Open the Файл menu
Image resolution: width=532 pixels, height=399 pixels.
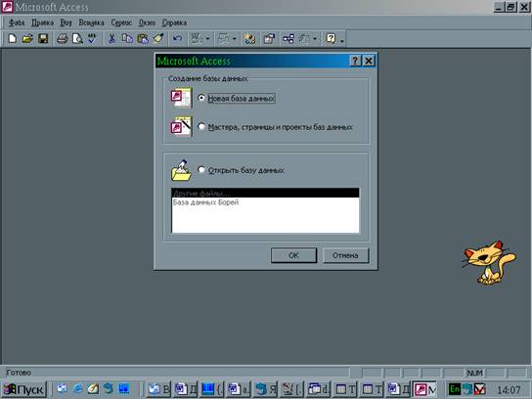click(x=17, y=22)
